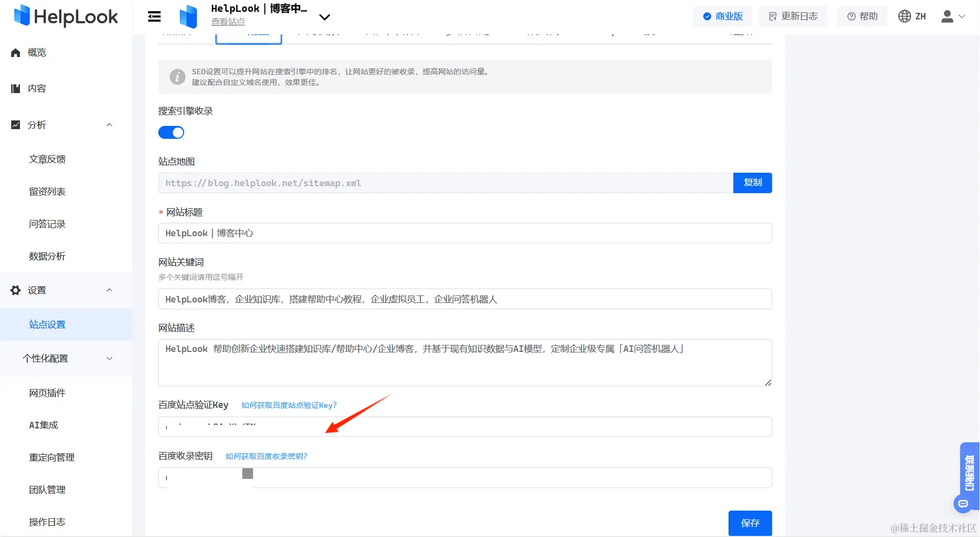980x537 pixels.
Task: Click the 概览 home icon
Action: [16, 53]
